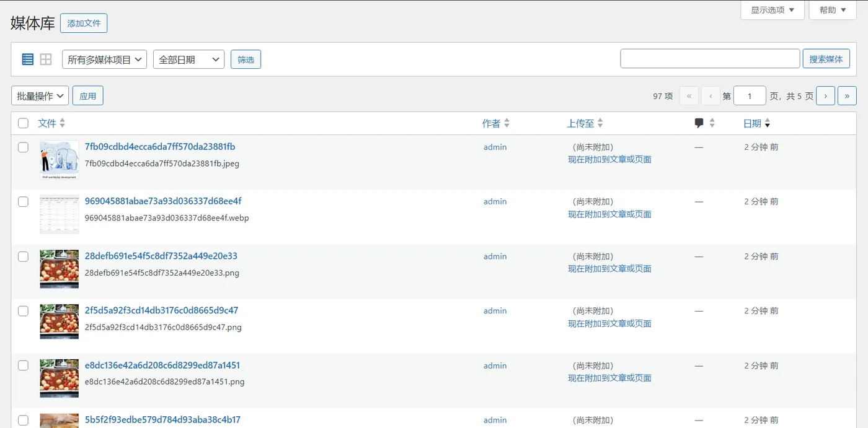Check the box for e8dc136e42a6d208c6d8299ed87a1451
Screen dimensions: 868x428
click(23, 365)
